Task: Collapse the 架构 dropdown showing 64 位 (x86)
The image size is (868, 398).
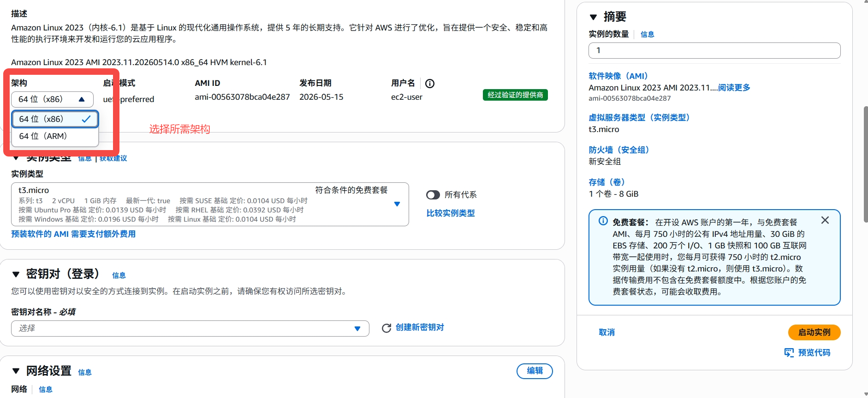Action: tap(52, 99)
